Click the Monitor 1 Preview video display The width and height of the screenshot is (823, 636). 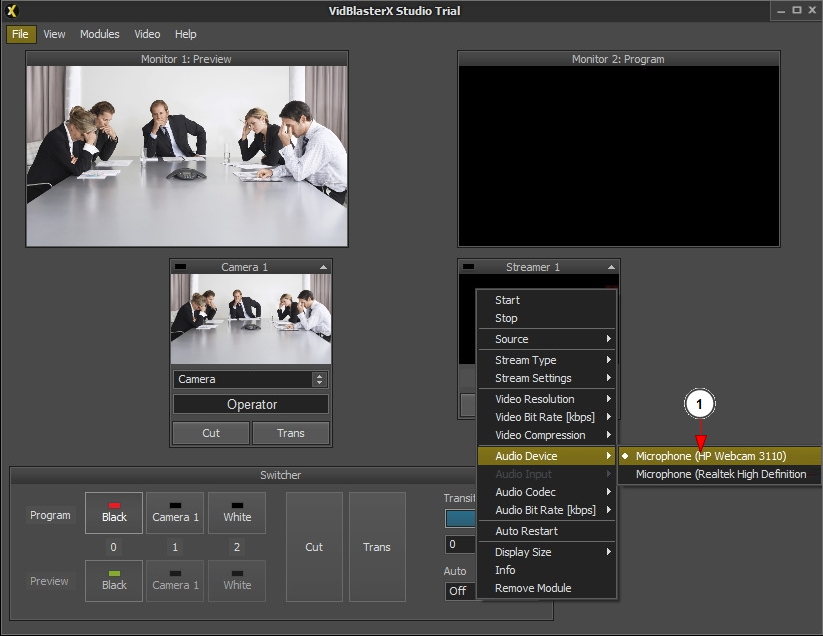point(187,156)
